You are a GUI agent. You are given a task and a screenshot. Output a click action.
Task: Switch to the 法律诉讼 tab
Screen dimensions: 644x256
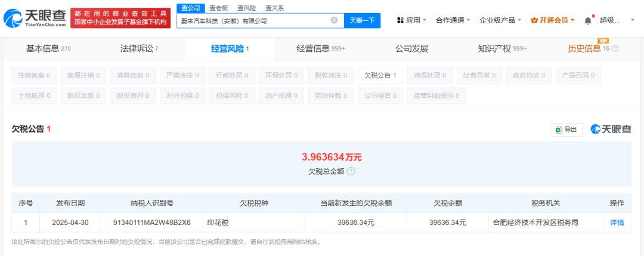pyautogui.click(x=139, y=49)
